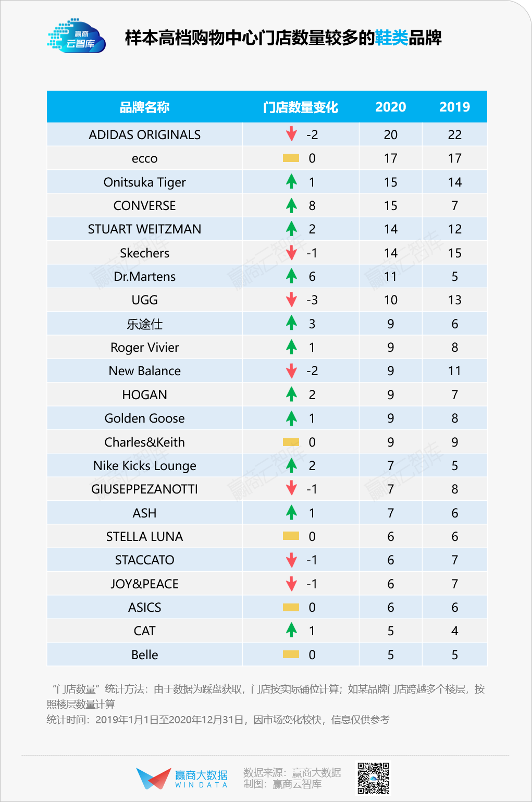Click the red down arrow for ADIDAS ORIGINALS
The width and height of the screenshot is (532, 802).
291,134
